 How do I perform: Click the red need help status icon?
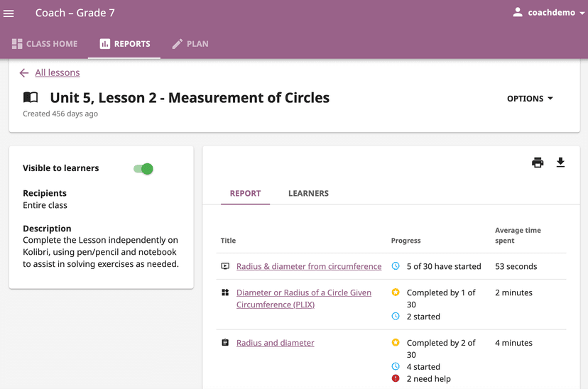[396, 379]
